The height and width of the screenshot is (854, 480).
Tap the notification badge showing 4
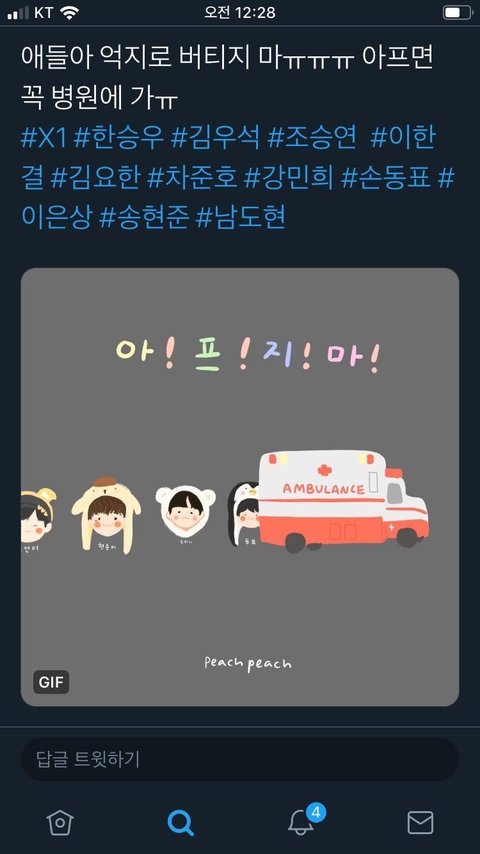point(316,813)
